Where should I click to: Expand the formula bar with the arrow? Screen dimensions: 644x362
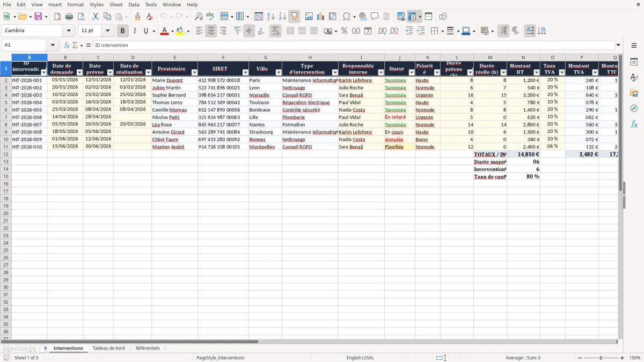point(618,46)
